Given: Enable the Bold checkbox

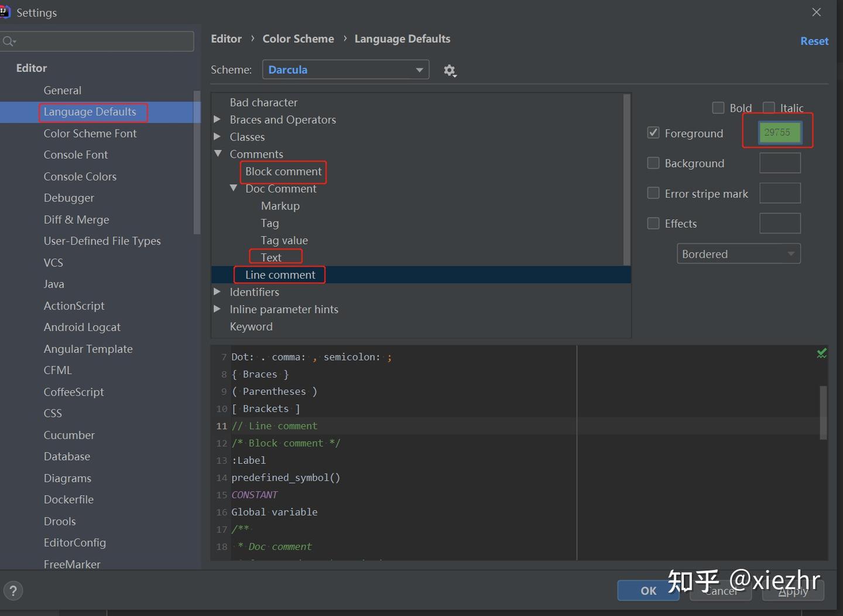Looking at the screenshot, I should pos(718,108).
